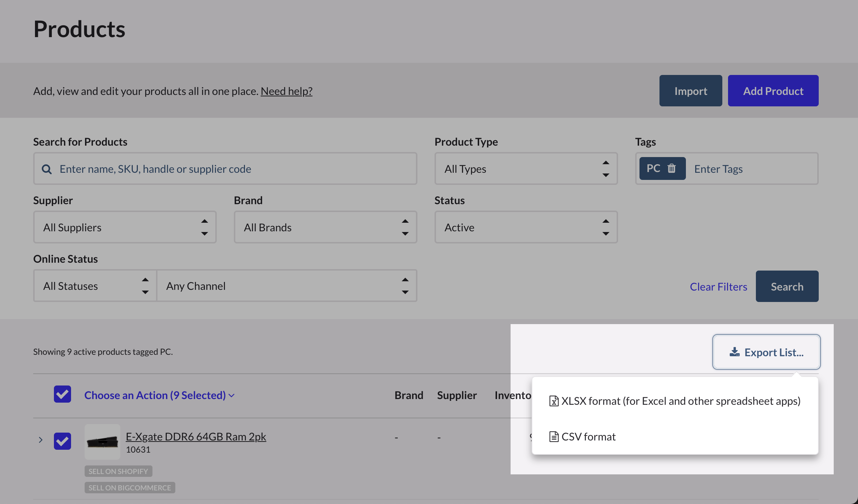
Task: Choose XLSX format export option
Action: [680, 401]
